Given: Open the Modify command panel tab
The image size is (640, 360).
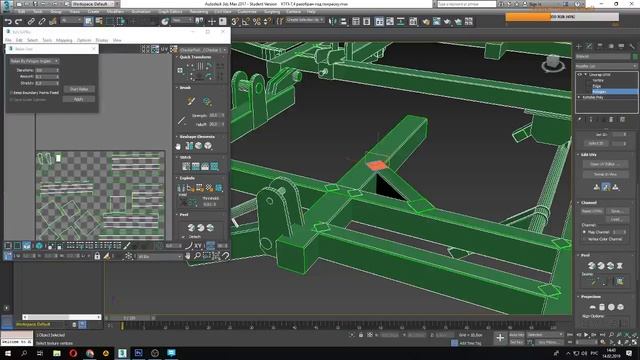Looking at the screenshot, I should 589,46.
